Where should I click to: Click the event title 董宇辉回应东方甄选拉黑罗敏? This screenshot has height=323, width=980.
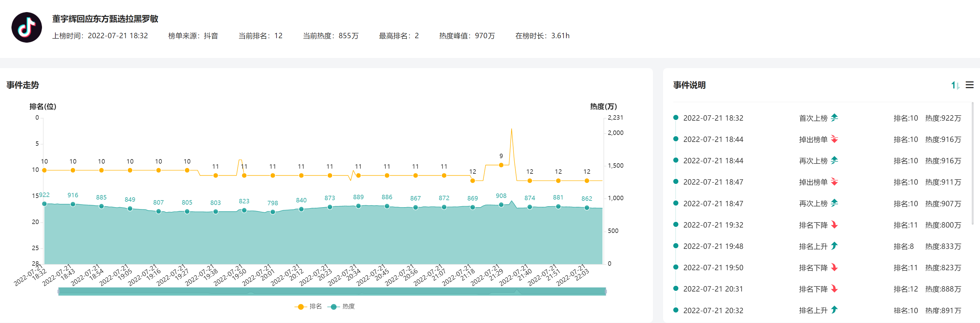point(105,19)
